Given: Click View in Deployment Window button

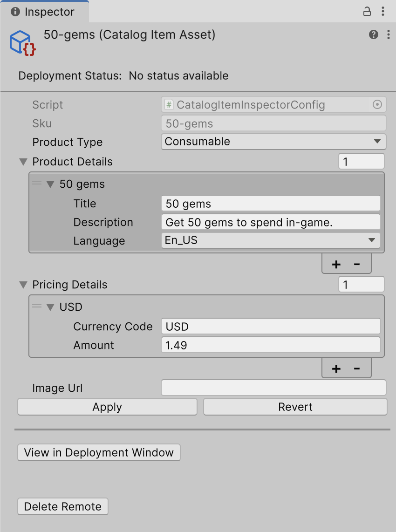Looking at the screenshot, I should [x=99, y=452].
